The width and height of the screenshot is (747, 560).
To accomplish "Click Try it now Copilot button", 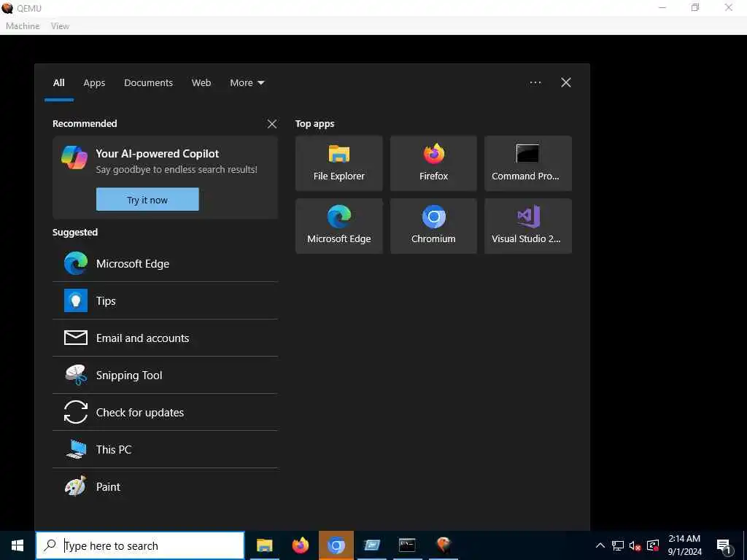I will pos(147,200).
